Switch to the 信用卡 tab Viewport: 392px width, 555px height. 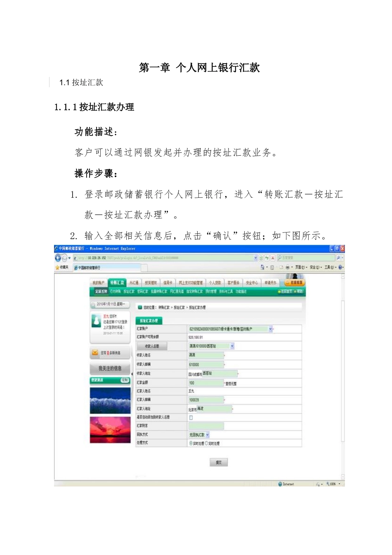coord(168,283)
